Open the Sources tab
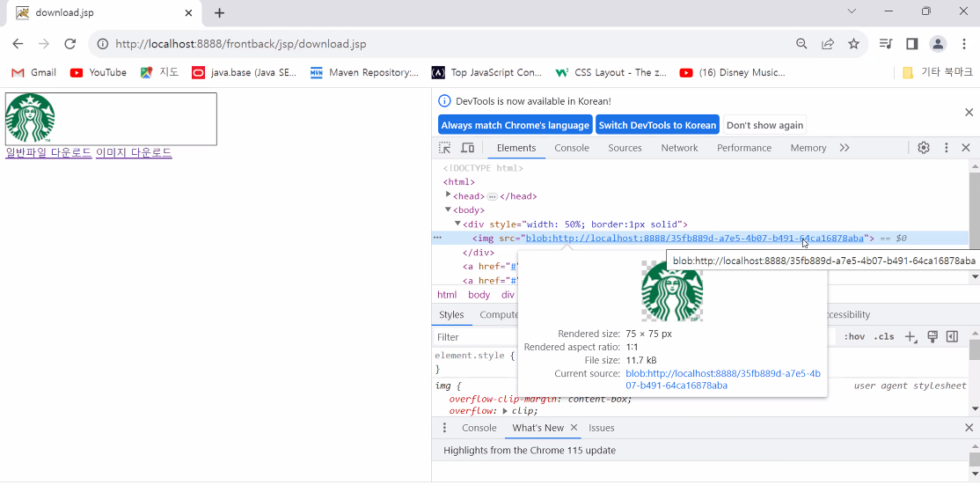The height and width of the screenshot is (485, 980). [x=625, y=148]
